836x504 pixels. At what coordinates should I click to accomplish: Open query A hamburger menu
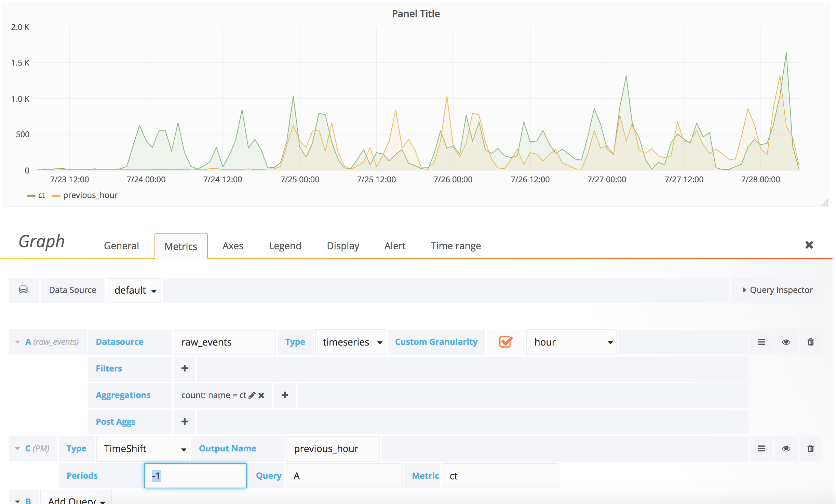[x=761, y=342]
